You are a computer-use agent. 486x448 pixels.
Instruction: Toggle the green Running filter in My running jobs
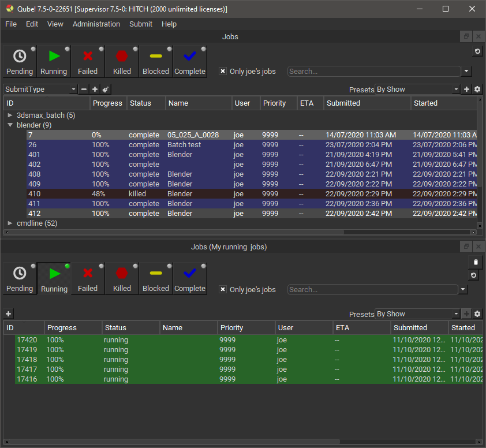point(54,278)
